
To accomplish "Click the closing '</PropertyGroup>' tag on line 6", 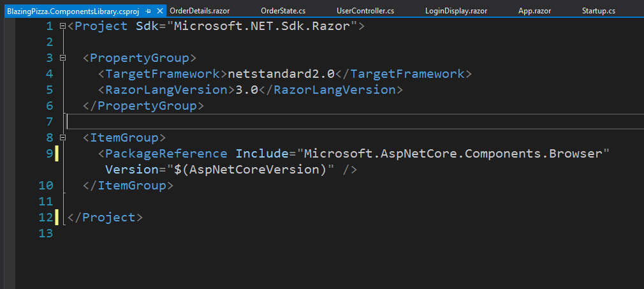I will pyautogui.click(x=143, y=106).
